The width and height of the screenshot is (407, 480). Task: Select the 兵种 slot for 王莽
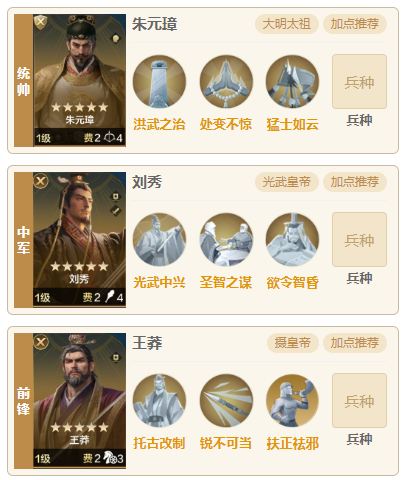point(359,400)
